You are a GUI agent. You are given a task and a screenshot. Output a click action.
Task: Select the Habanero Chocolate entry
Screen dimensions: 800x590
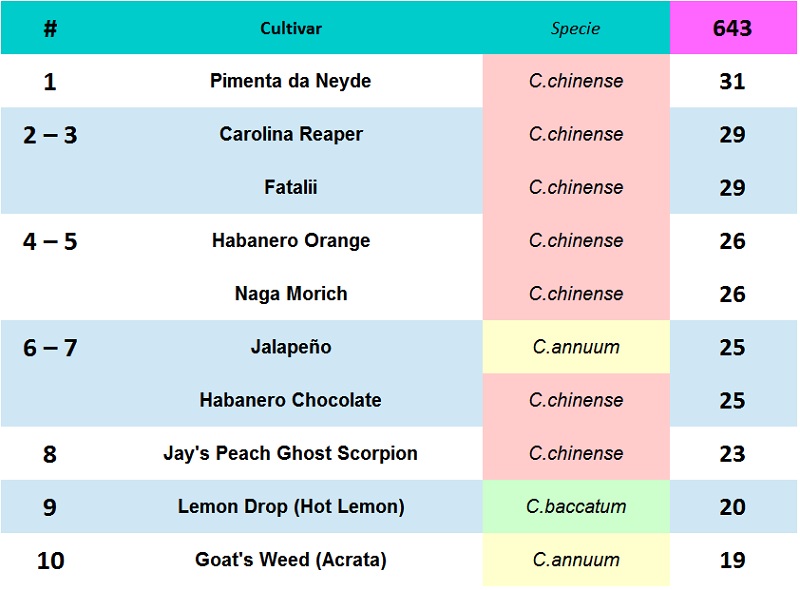coord(290,400)
